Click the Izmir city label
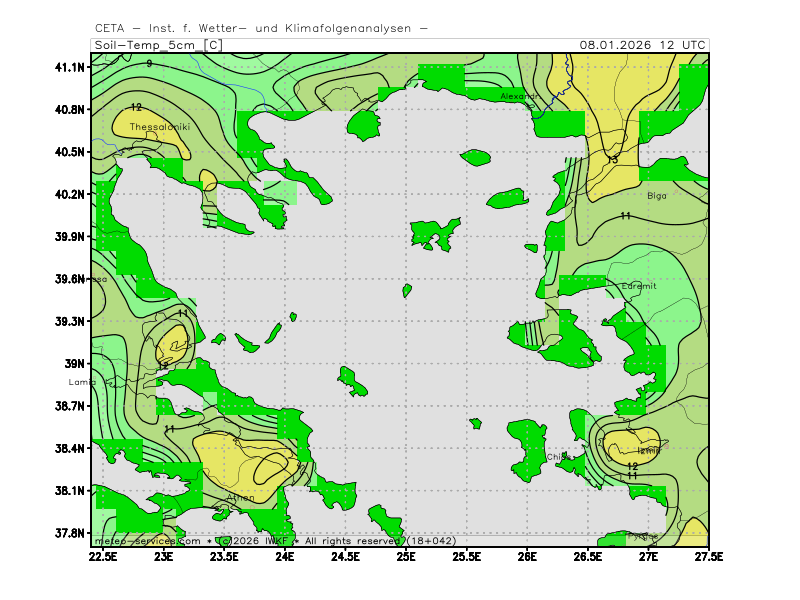The height and width of the screenshot is (600, 800). click(x=649, y=450)
